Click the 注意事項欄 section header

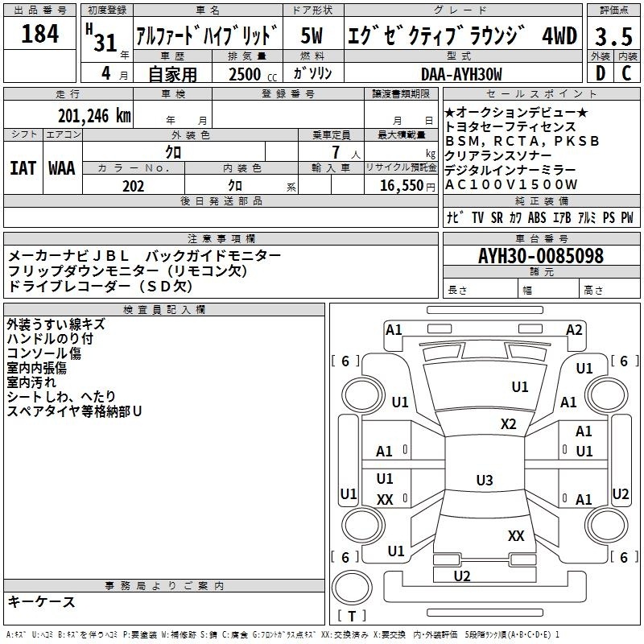click(x=221, y=239)
